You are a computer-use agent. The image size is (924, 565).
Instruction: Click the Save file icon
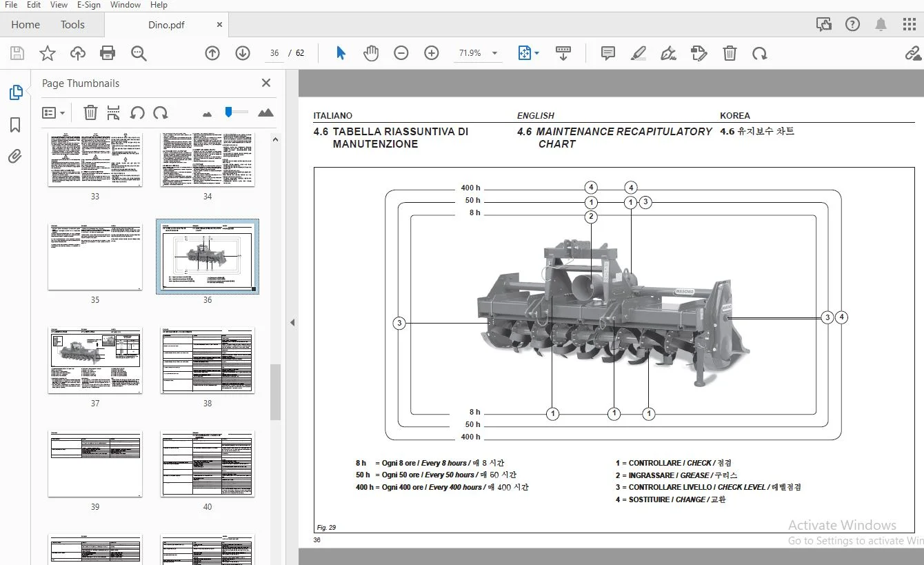tap(17, 53)
